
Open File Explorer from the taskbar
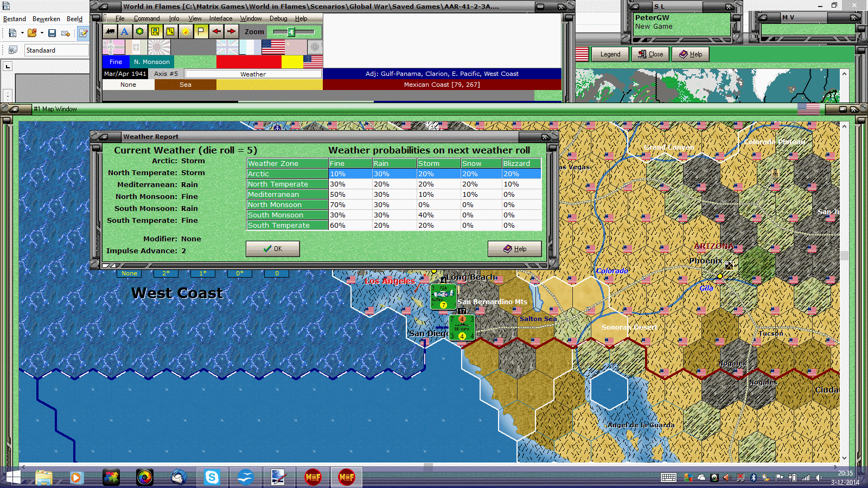point(44,478)
